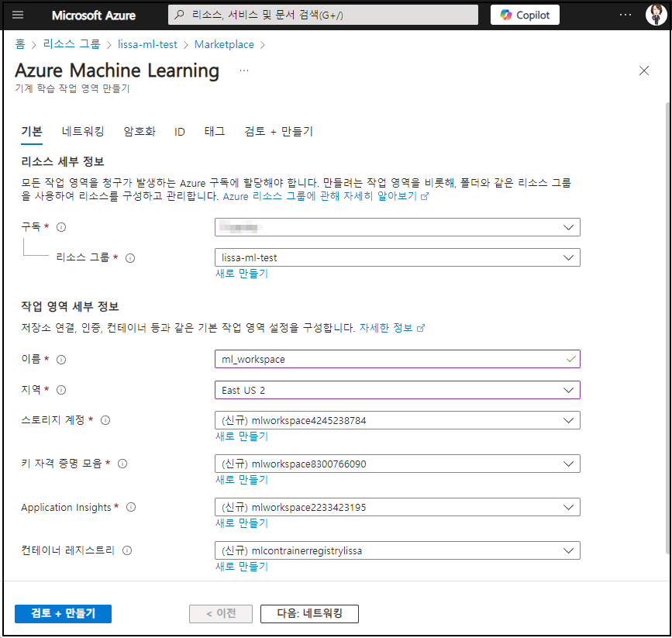Click the lissa-ml-test breadcrumb link
This screenshot has height=638, width=672.
[147, 44]
